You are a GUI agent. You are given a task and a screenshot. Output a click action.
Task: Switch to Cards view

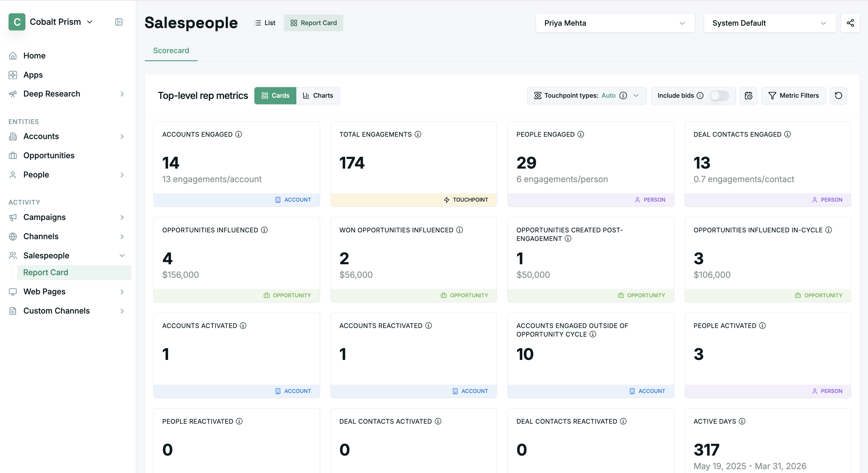point(275,96)
